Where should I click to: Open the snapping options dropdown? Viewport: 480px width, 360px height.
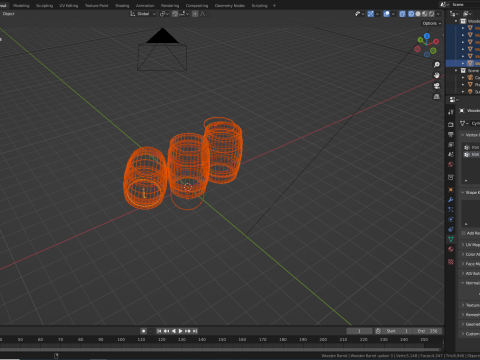click(x=184, y=14)
